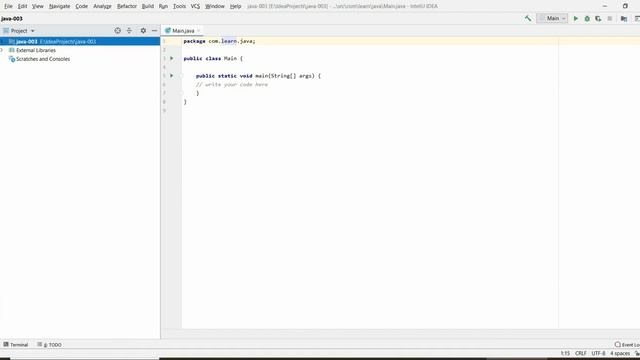
Task: Click the public static void main line
Action: [258, 76]
